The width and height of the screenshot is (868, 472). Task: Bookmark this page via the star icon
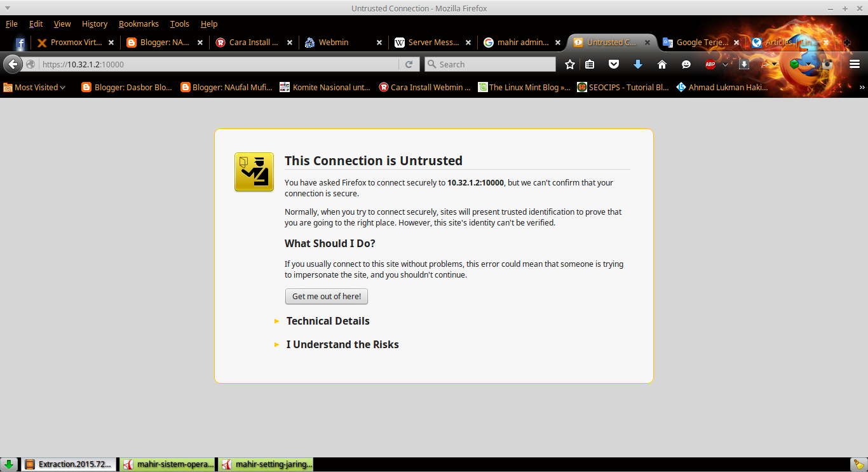click(569, 64)
